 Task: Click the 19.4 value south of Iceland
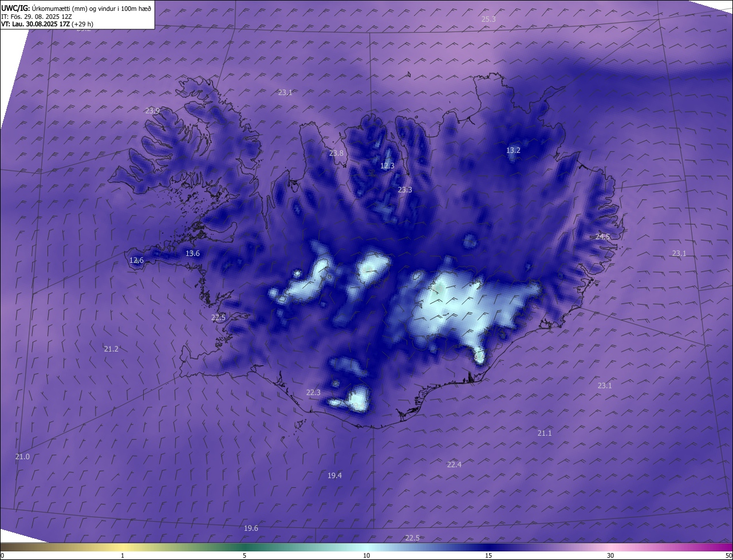[334, 476]
